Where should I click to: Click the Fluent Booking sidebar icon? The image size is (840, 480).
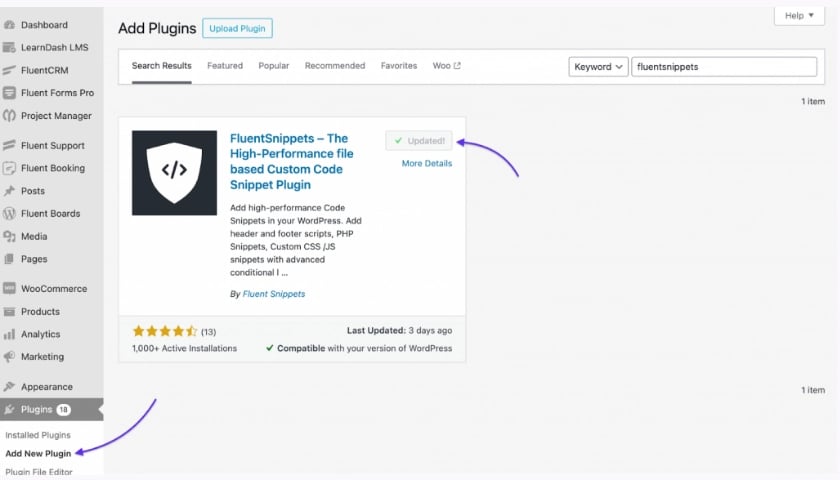pos(9,168)
